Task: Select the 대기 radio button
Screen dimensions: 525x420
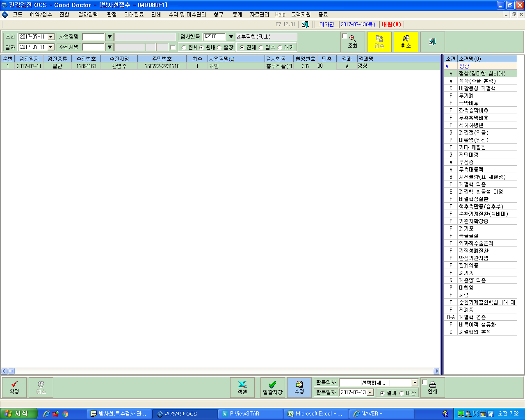Action: [x=280, y=48]
